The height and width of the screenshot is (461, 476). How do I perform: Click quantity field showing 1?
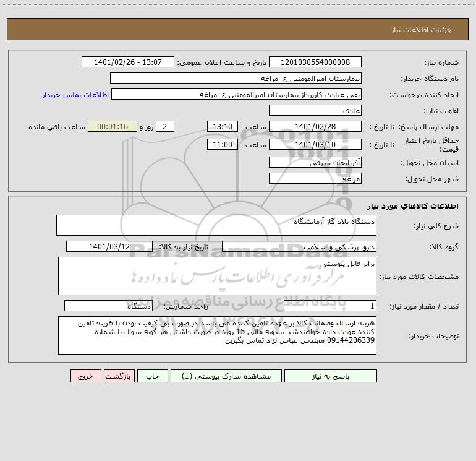pyautogui.click(x=330, y=306)
